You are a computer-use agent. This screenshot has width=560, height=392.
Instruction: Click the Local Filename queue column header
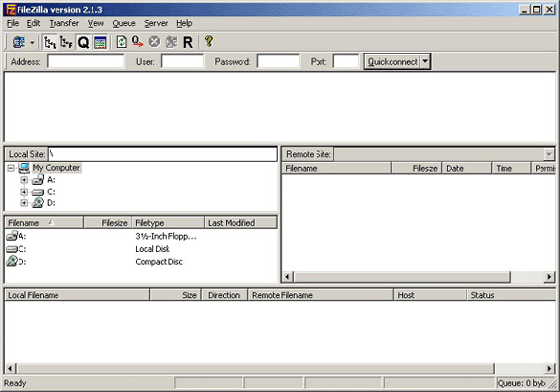77,295
